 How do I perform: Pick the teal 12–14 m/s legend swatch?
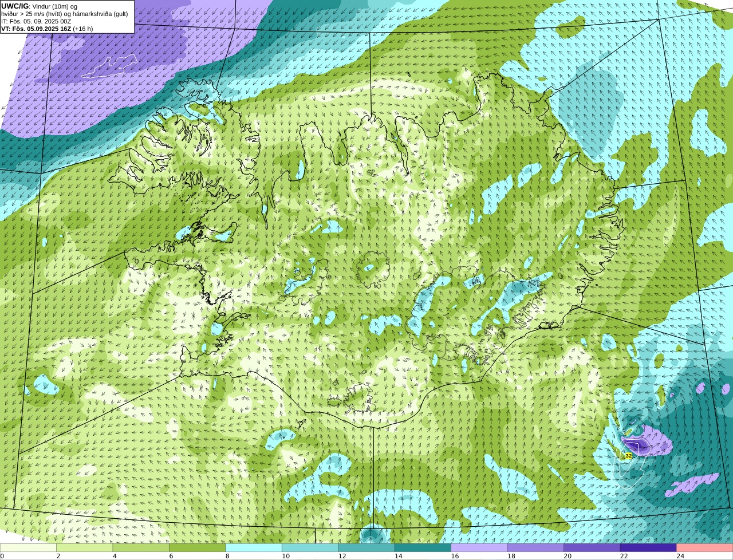coord(366,547)
